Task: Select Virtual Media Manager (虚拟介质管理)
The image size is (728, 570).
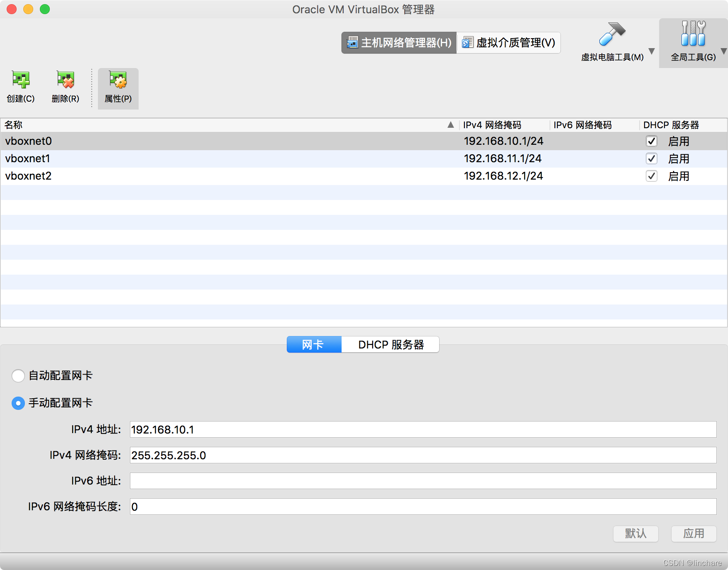Action: tap(508, 43)
